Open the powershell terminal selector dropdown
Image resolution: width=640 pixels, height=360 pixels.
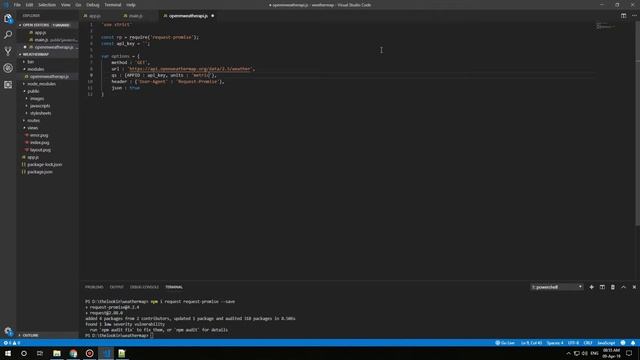tap(557, 287)
